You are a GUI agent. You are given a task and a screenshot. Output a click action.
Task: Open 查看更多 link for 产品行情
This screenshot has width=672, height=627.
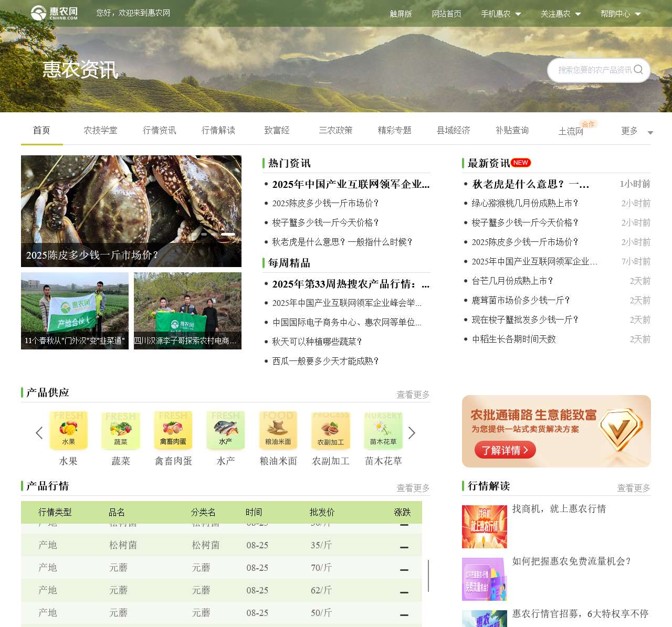413,488
